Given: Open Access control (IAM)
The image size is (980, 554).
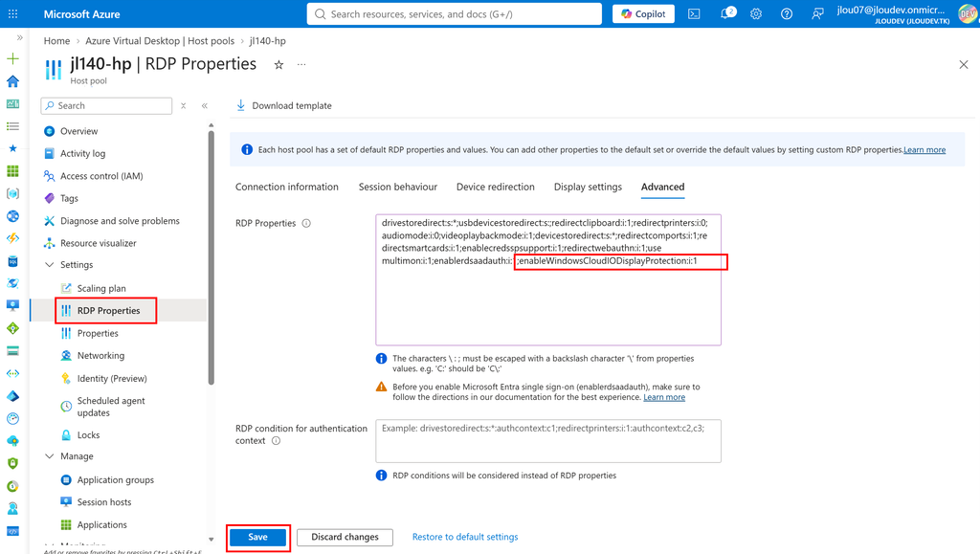Looking at the screenshot, I should (x=101, y=176).
